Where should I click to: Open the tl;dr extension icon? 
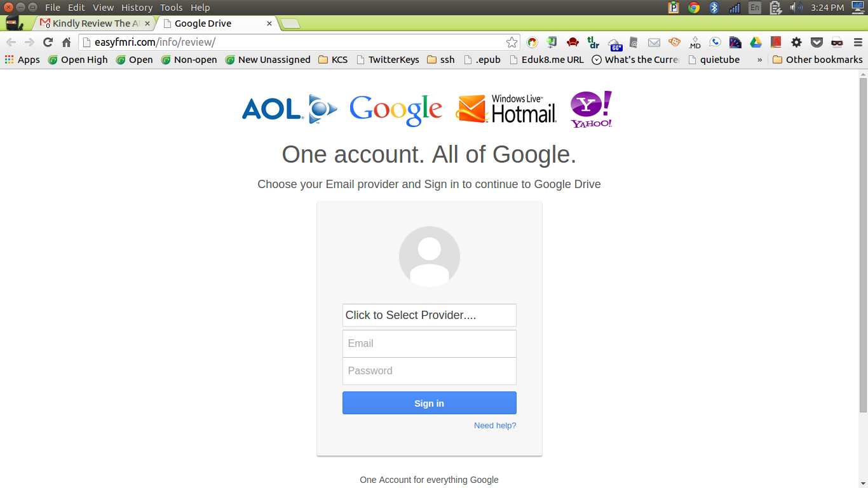click(593, 43)
